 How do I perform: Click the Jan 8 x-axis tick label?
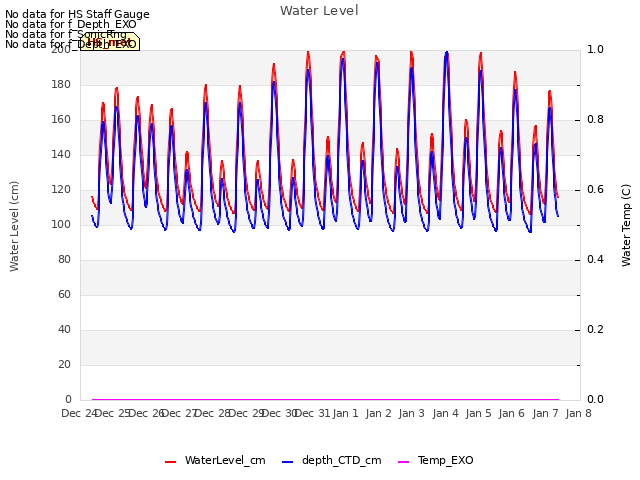[x=578, y=413]
